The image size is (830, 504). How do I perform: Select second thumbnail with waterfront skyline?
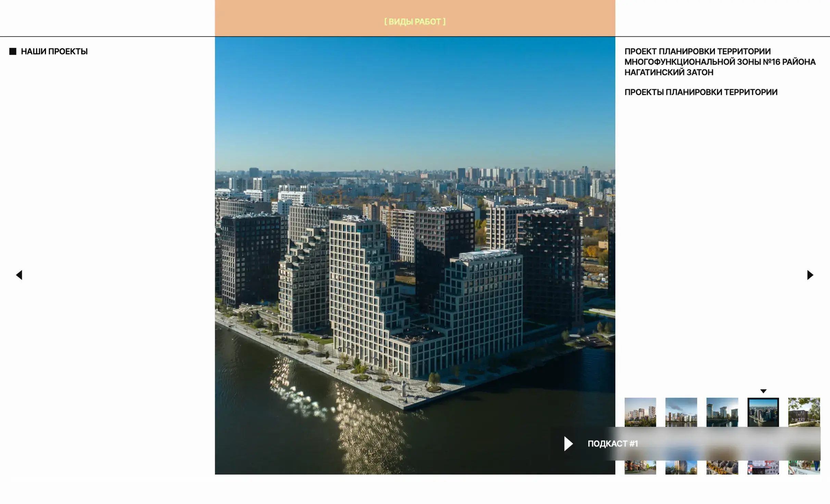tap(681, 412)
